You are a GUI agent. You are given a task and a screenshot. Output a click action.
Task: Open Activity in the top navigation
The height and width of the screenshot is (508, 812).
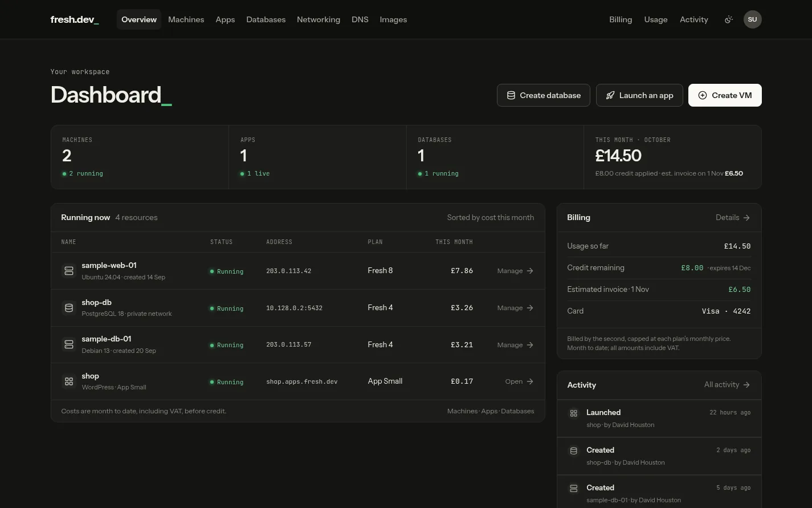(x=694, y=19)
